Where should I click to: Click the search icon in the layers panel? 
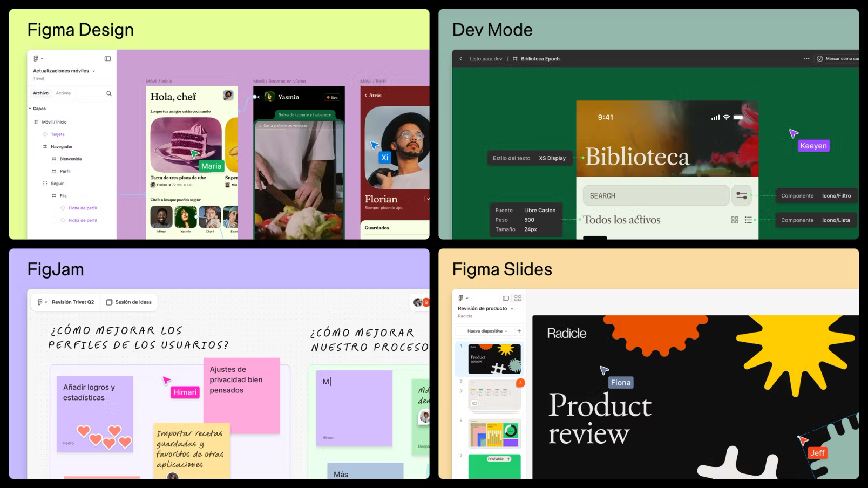point(109,93)
